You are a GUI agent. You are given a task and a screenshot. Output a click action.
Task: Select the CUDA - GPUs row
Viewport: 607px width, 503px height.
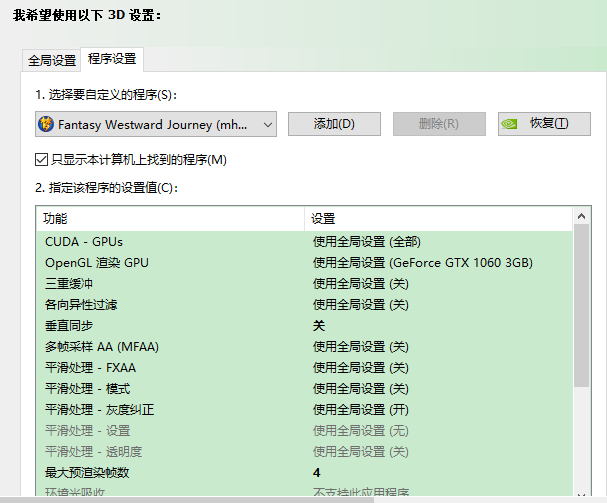coord(304,242)
